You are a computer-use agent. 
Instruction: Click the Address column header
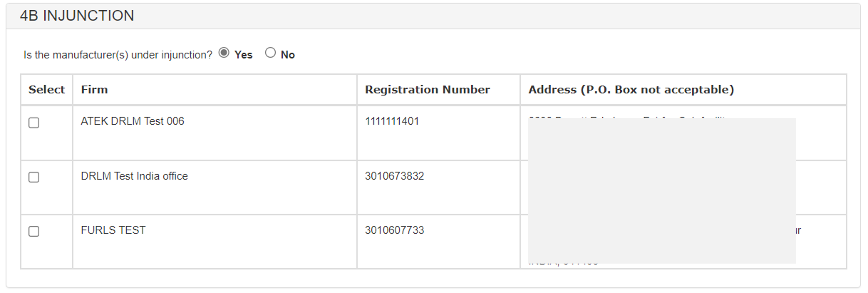point(631,90)
